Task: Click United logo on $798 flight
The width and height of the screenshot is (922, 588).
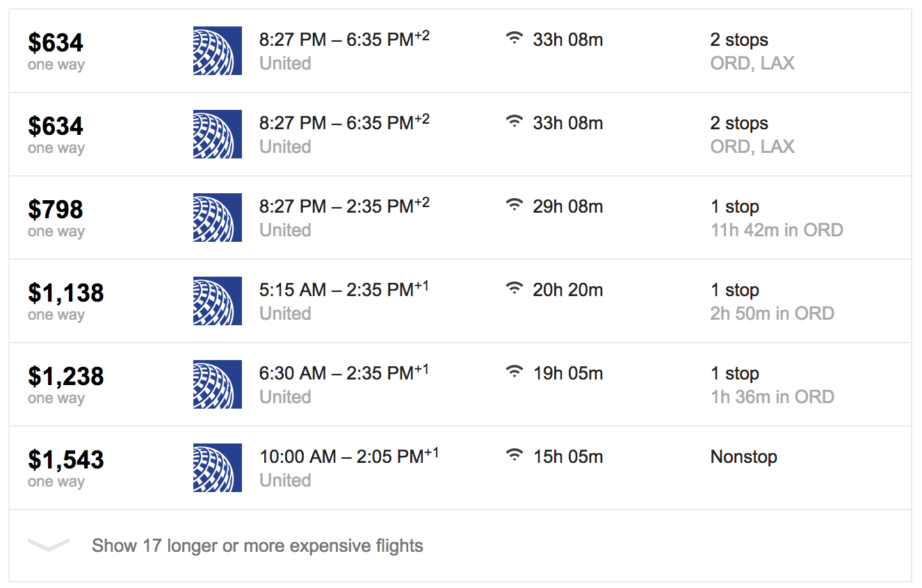Action: click(218, 218)
